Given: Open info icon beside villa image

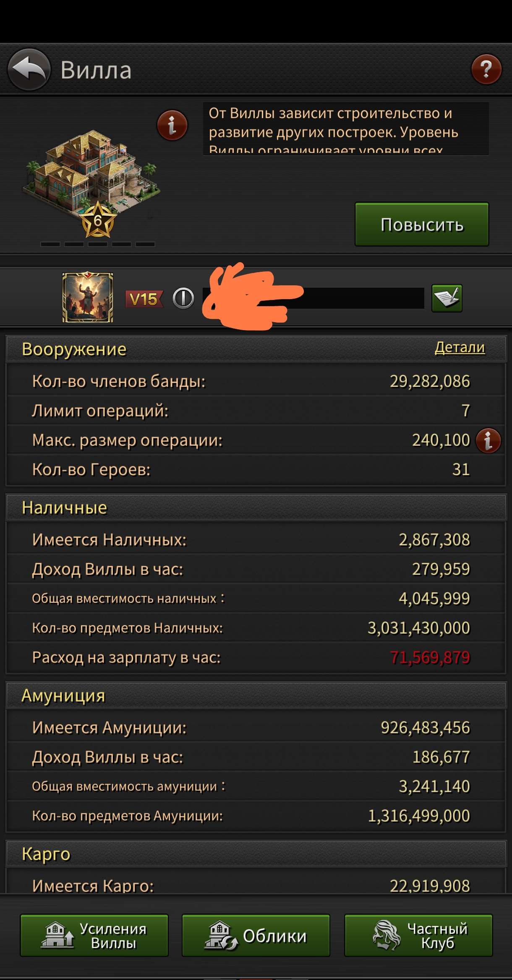Looking at the screenshot, I should point(172,125).
